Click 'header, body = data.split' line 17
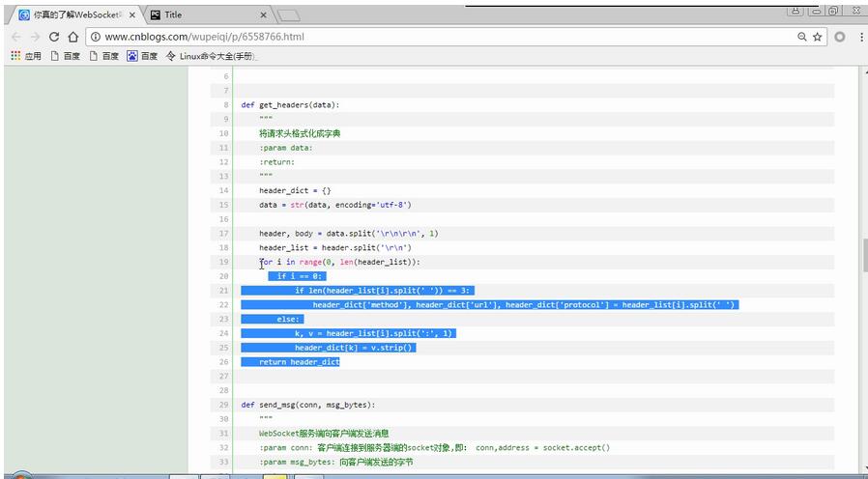This screenshot has width=868, height=479. (348, 234)
